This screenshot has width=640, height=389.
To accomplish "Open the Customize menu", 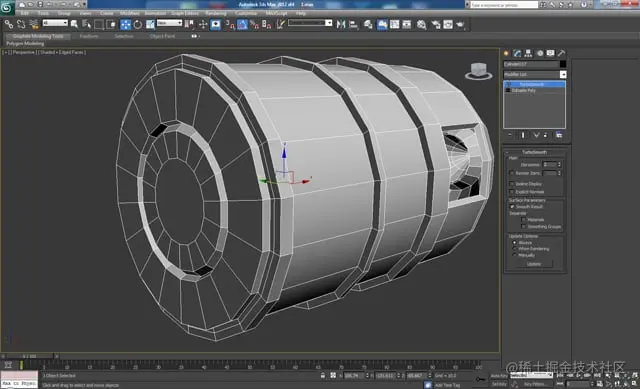I will coord(246,13).
